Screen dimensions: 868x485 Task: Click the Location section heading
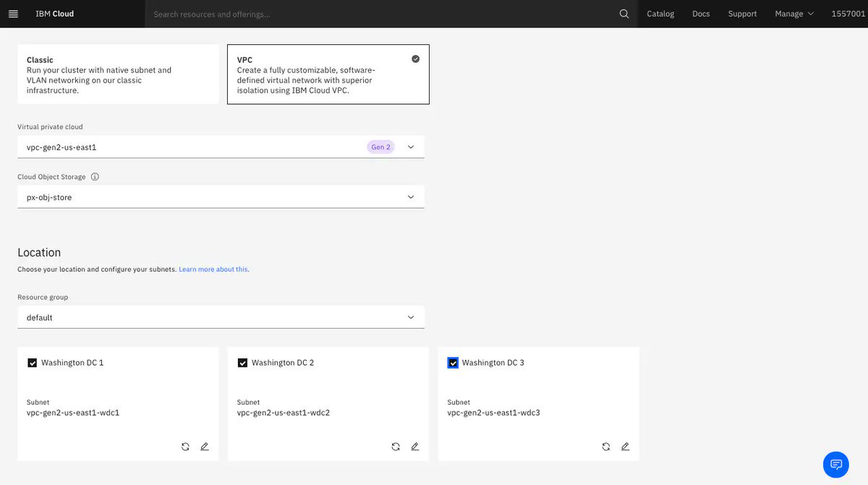click(39, 253)
